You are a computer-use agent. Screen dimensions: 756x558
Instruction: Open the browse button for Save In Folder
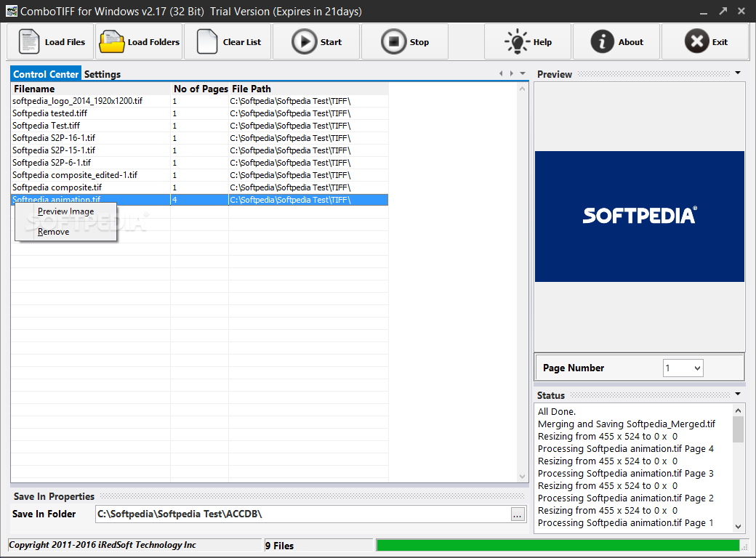[518, 514]
